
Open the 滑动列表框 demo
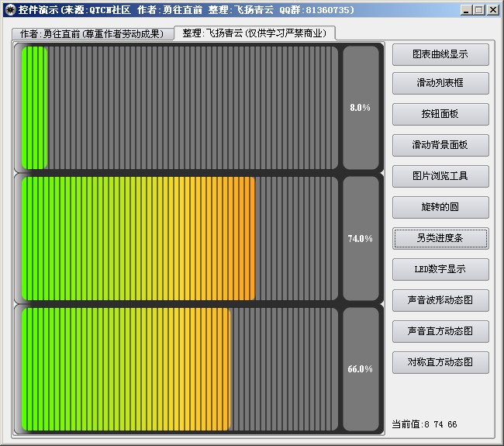coord(440,83)
